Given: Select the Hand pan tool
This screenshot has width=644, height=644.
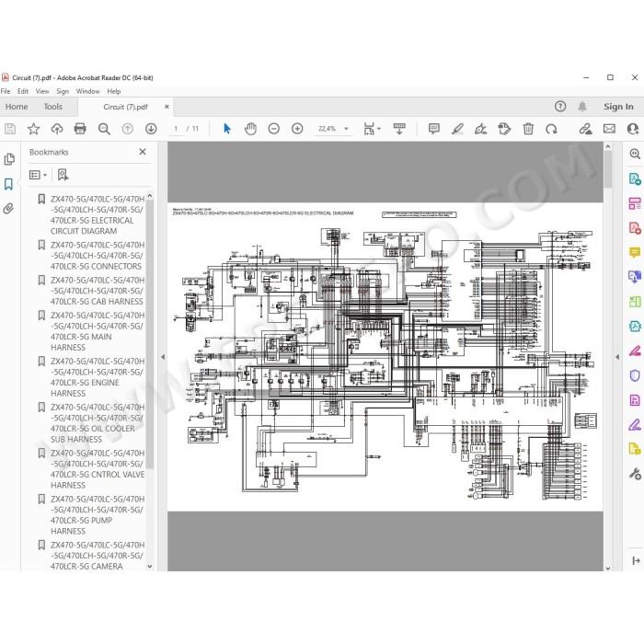Looking at the screenshot, I should click(x=250, y=129).
